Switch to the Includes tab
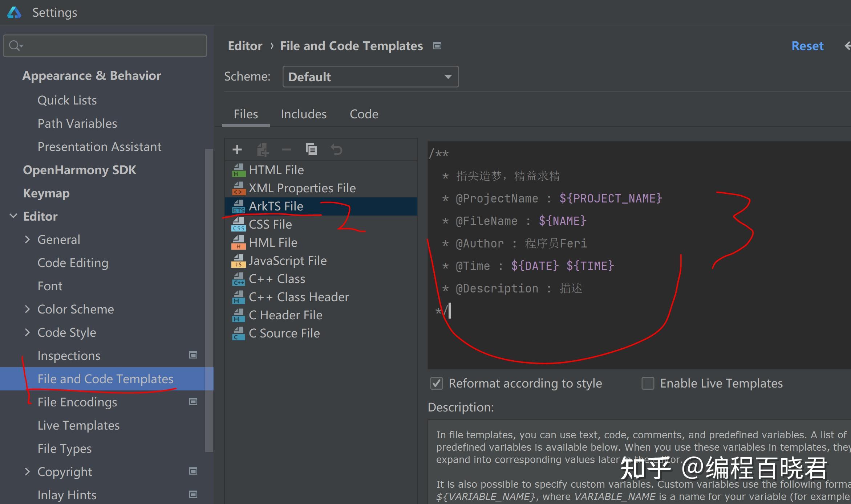Viewport: 851px width, 504px height. [304, 114]
